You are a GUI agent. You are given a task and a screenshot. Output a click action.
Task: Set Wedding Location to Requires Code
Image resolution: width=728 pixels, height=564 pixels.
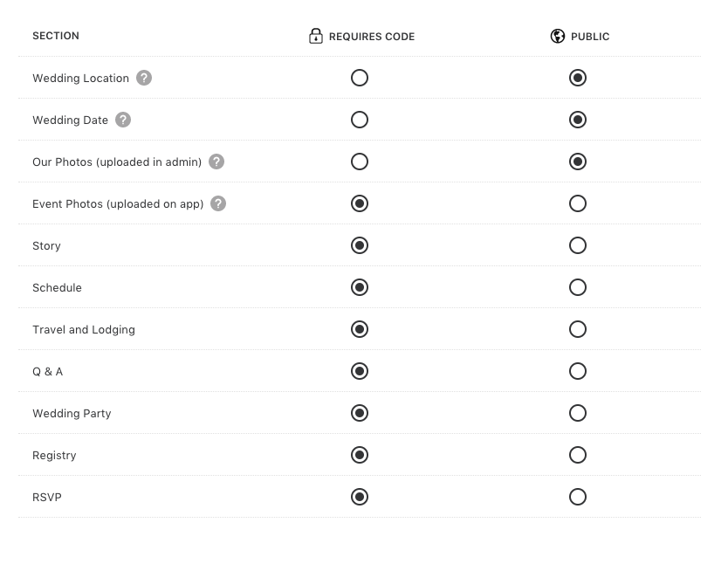(x=360, y=78)
